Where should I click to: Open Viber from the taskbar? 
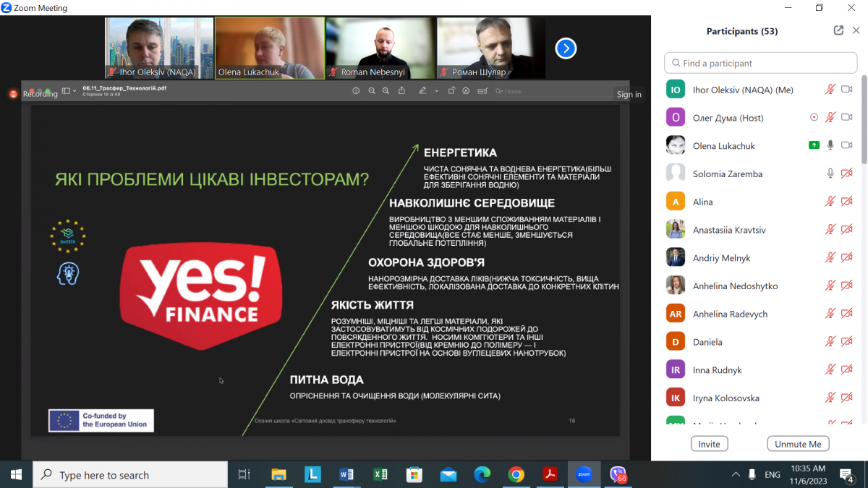click(x=618, y=475)
